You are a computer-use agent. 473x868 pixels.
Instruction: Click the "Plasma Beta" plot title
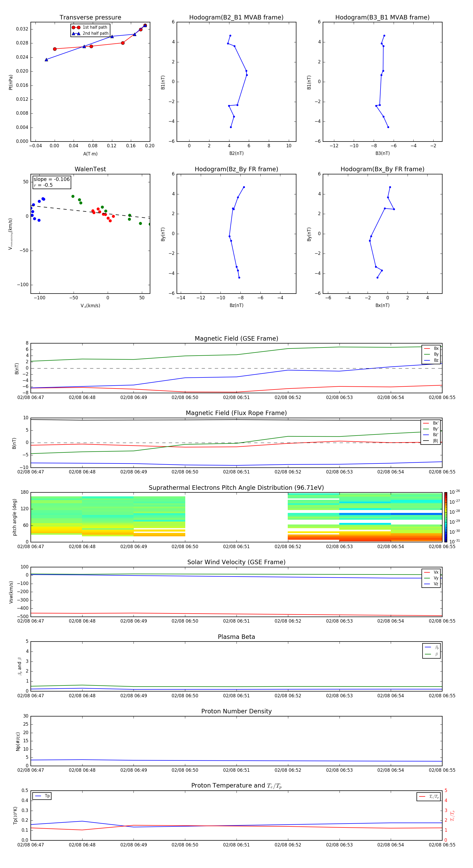coord(236,637)
